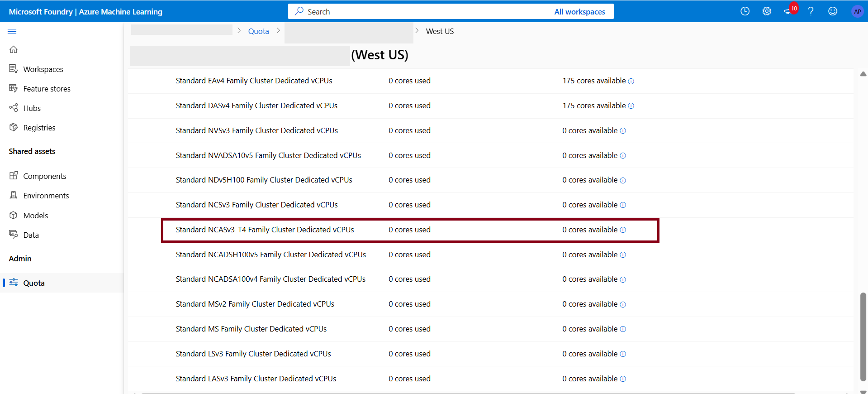Open Feature stores page
This screenshot has height=394, width=868.
pos(47,89)
